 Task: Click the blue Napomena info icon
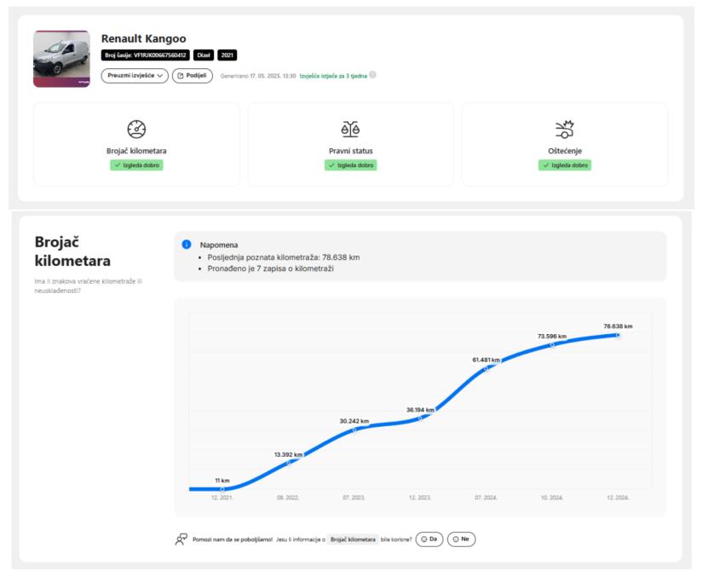[x=187, y=245]
